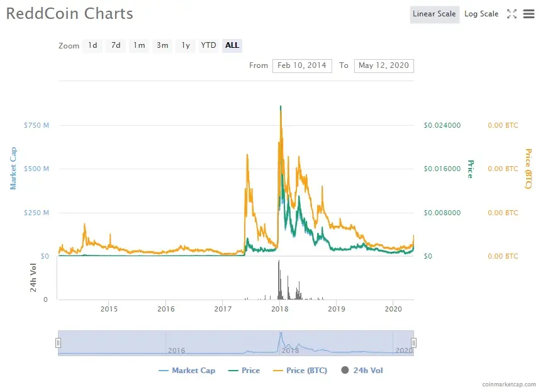Grab the right navigator range handle
This screenshot has height=392, width=543.
click(x=413, y=343)
